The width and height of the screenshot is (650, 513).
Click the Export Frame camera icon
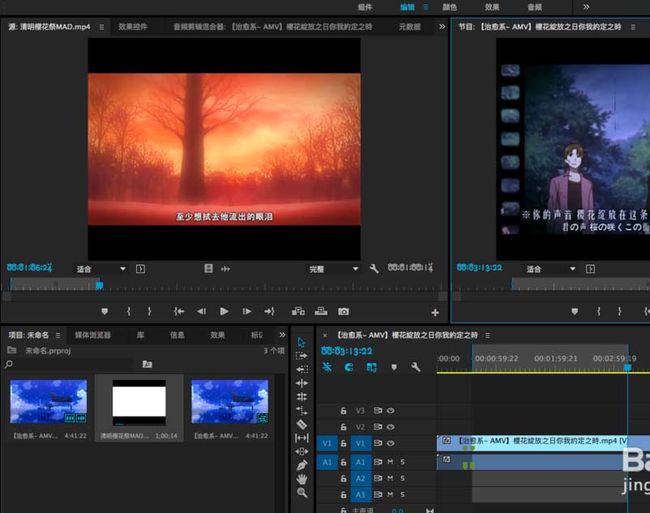tap(343, 311)
